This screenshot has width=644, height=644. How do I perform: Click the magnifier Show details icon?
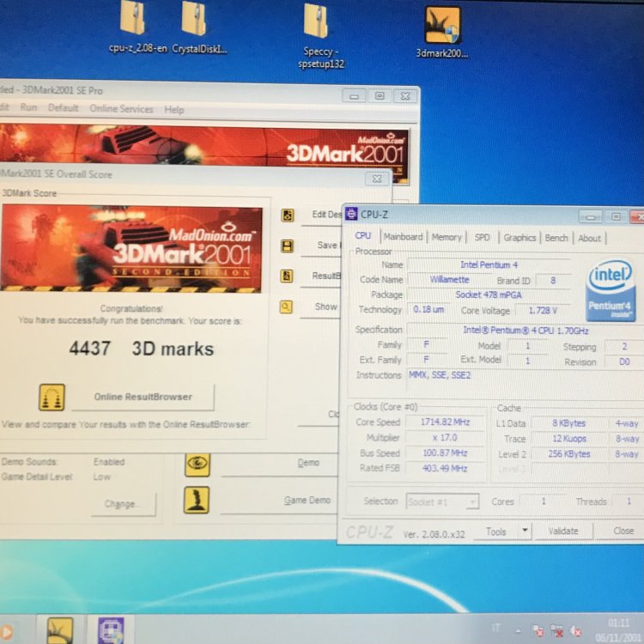287,307
